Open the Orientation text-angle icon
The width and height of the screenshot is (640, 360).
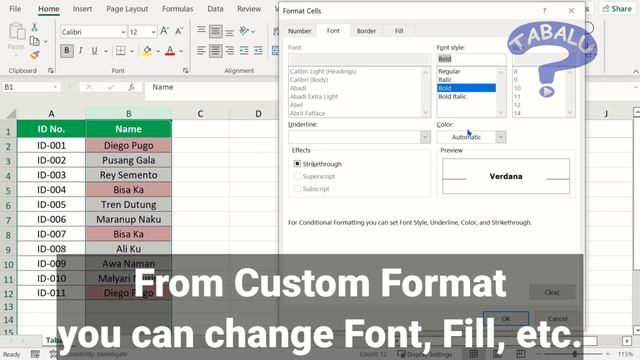tap(244, 31)
